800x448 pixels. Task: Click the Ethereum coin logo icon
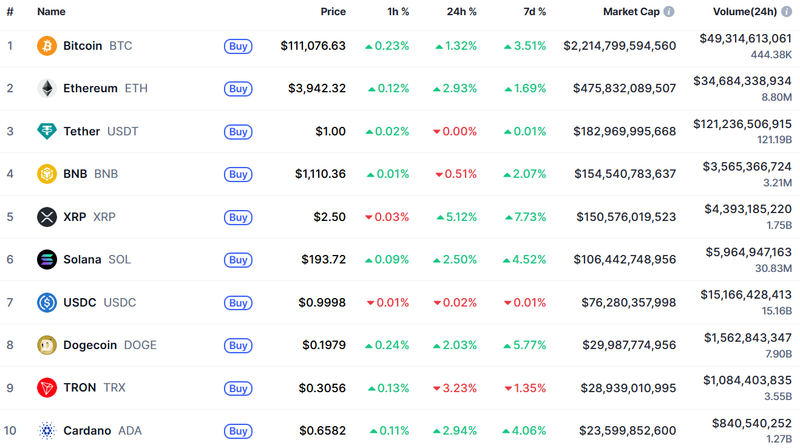(x=47, y=88)
